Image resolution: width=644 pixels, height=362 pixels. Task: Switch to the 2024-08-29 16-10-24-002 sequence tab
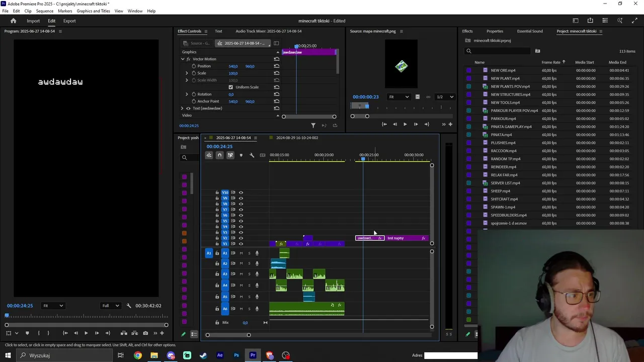297,138
